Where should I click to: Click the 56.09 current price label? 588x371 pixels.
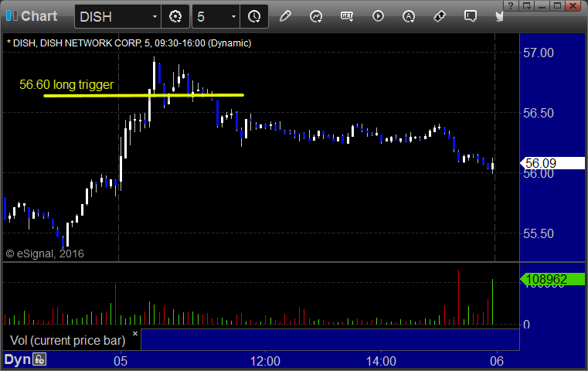(552, 163)
